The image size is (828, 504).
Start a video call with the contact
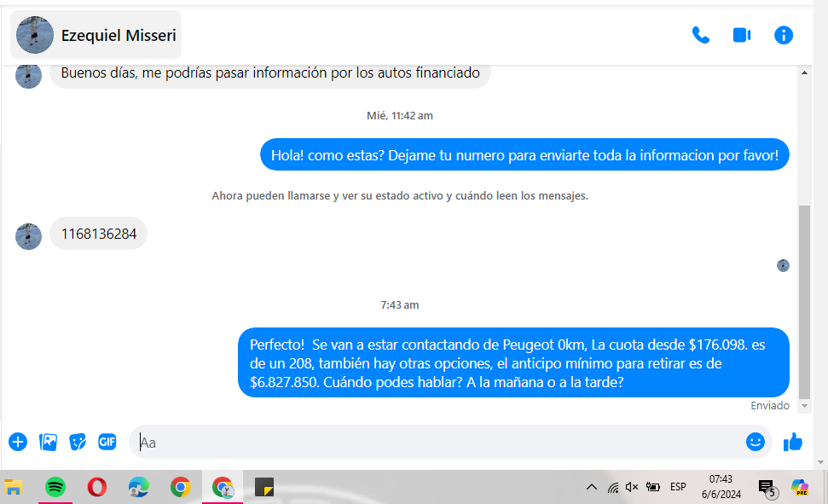click(742, 36)
